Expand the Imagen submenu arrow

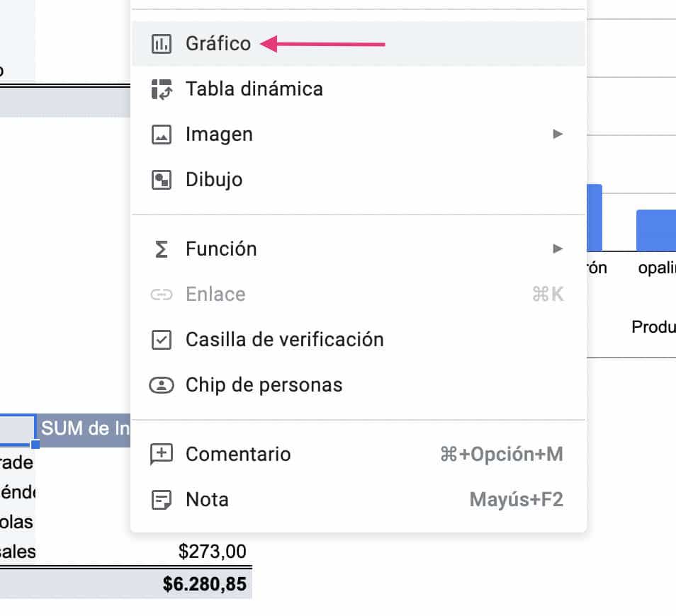pos(558,135)
